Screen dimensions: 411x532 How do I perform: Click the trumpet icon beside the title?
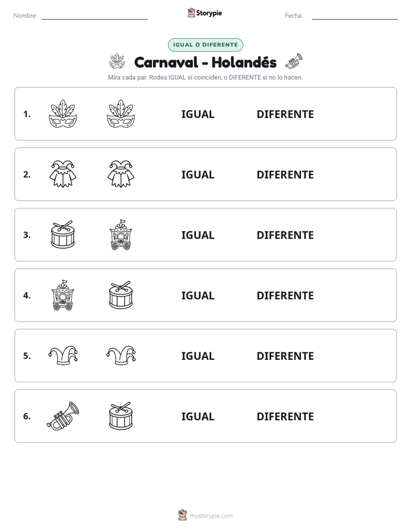pyautogui.click(x=294, y=61)
